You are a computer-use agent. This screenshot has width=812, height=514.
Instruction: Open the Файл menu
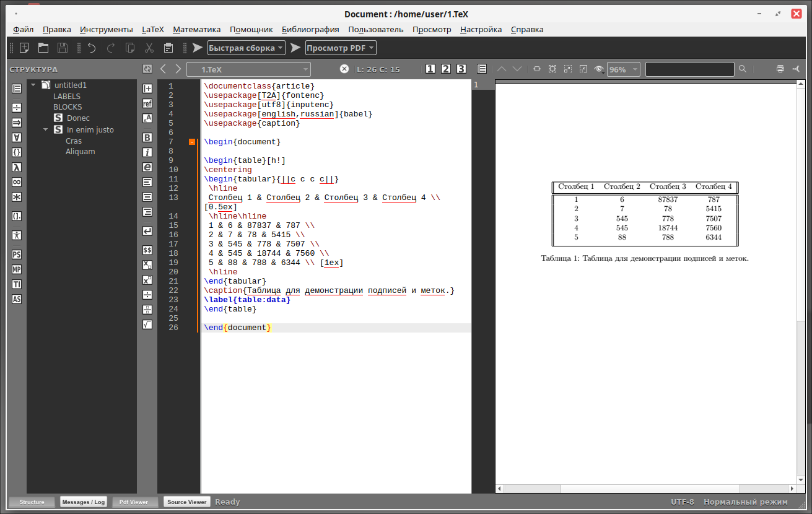(24, 29)
